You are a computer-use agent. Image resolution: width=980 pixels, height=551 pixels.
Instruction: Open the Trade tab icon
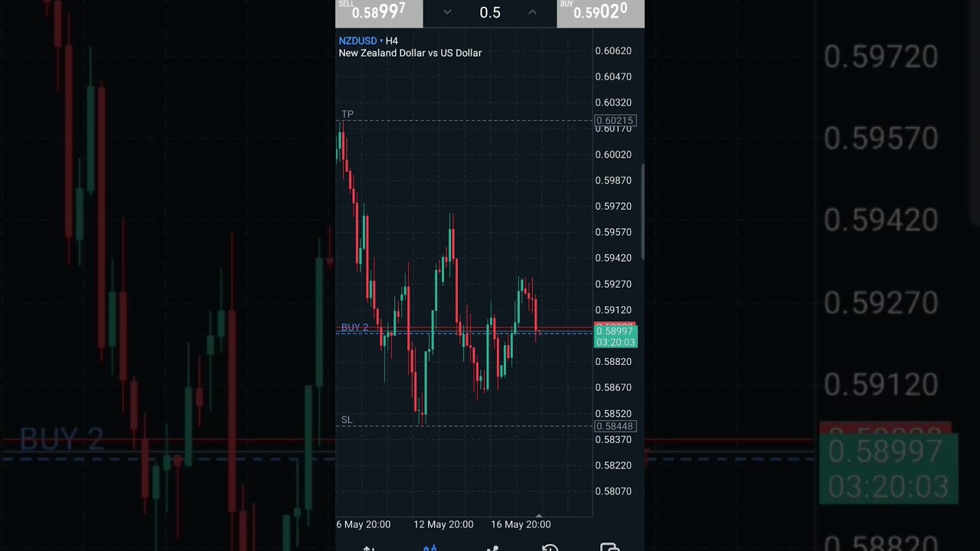(492, 547)
